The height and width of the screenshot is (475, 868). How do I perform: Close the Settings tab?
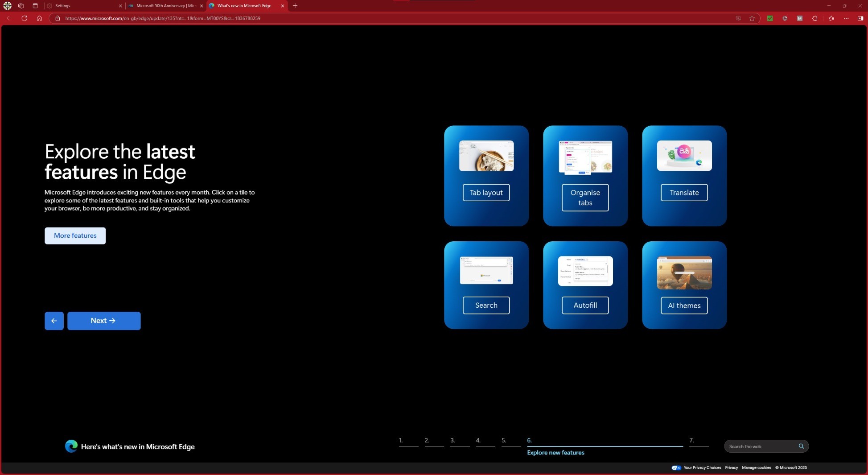pyautogui.click(x=120, y=6)
